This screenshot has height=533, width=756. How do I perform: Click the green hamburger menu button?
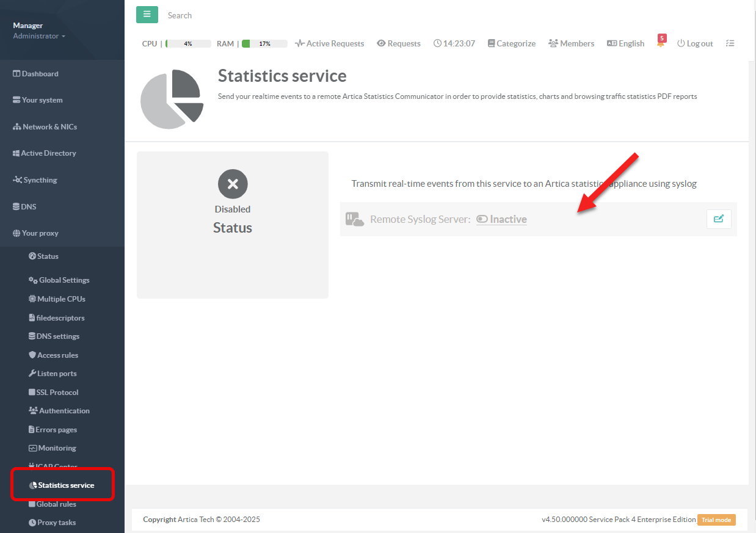[x=147, y=15]
